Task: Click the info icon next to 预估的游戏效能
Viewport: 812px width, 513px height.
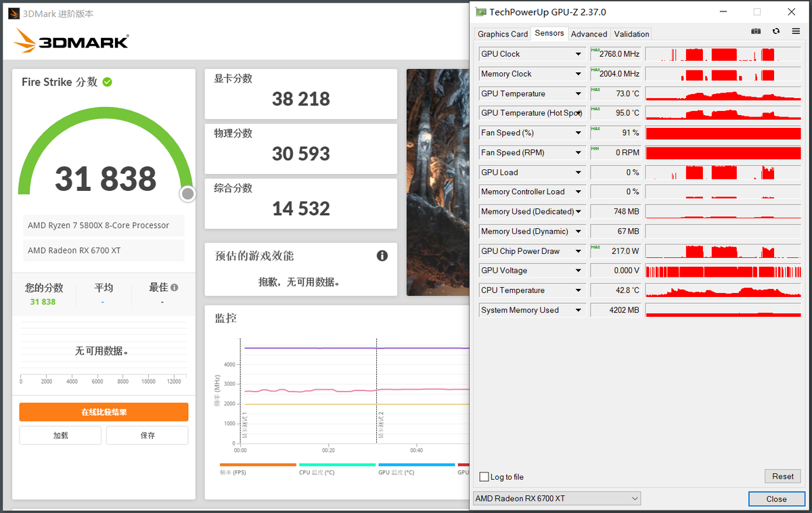Action: (x=382, y=255)
